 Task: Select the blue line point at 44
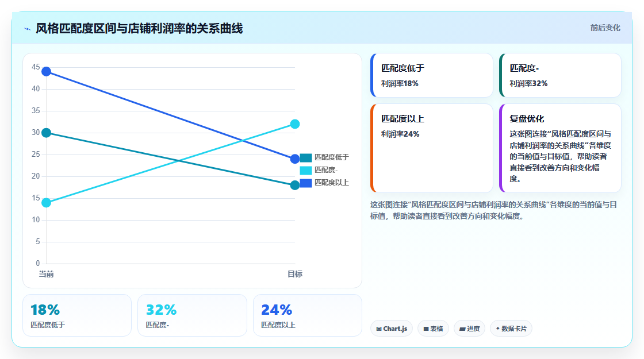[47, 72]
